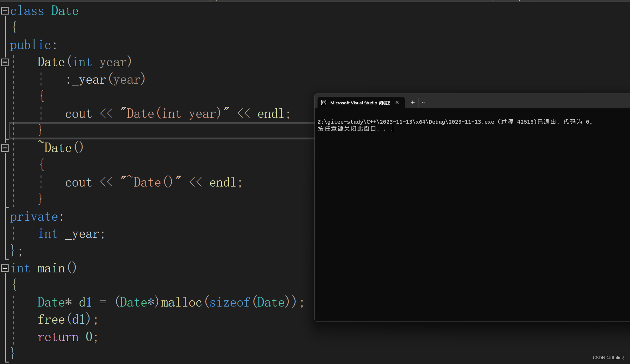Open the terminal tab dropdown menu
The height and width of the screenshot is (364, 630).
click(423, 103)
